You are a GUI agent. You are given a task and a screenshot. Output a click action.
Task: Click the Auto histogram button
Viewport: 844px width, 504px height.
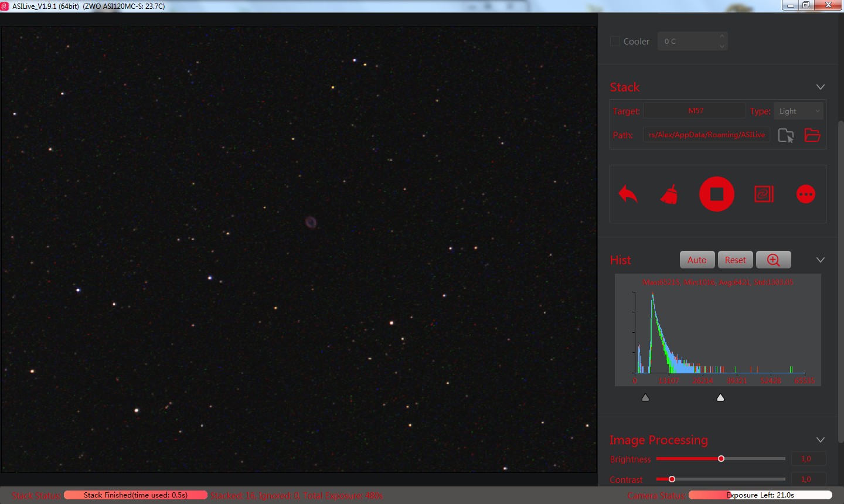(697, 260)
